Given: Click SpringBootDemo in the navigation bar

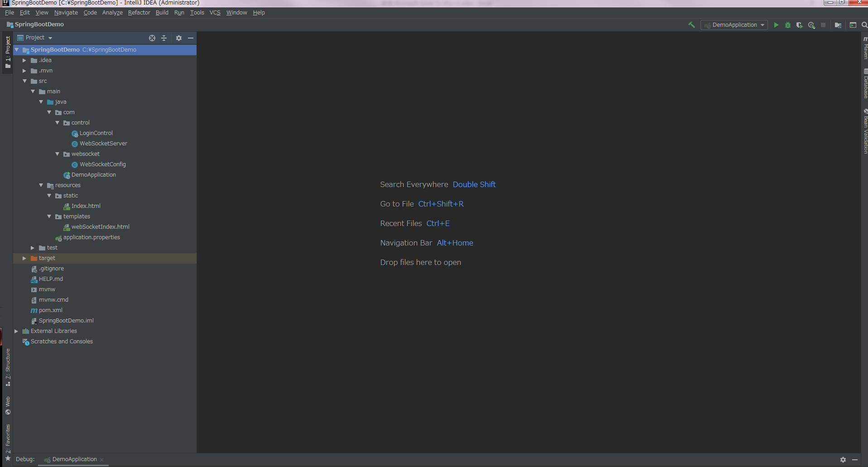Looking at the screenshot, I should [x=39, y=24].
